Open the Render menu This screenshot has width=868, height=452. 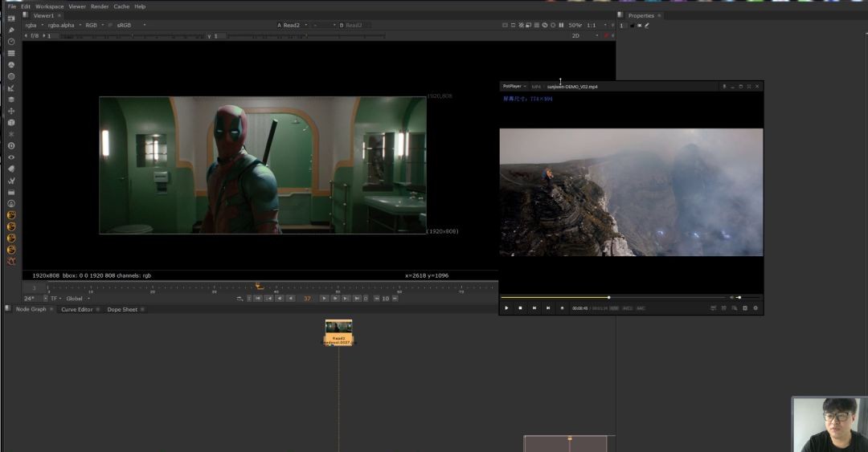[x=100, y=6]
